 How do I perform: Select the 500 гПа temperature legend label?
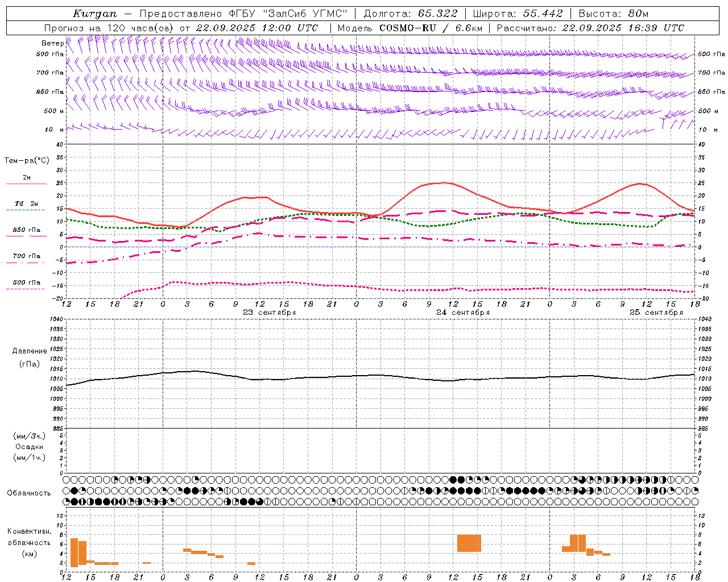tap(26, 282)
